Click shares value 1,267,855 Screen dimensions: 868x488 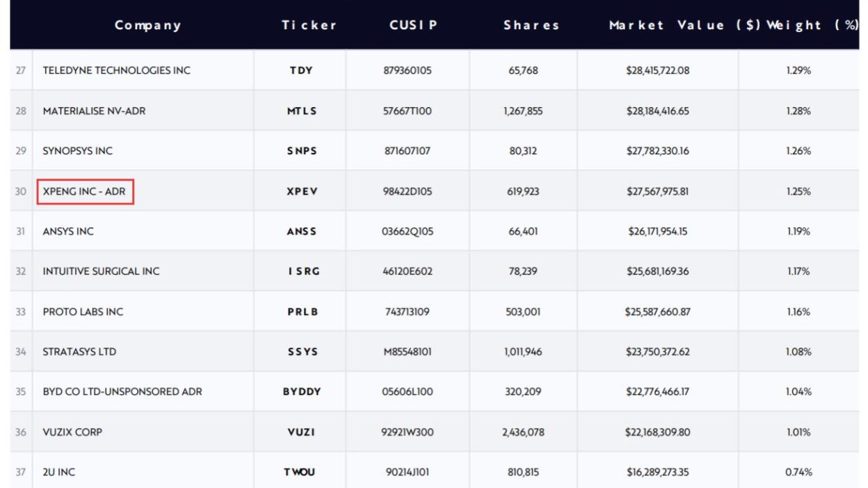(523, 111)
